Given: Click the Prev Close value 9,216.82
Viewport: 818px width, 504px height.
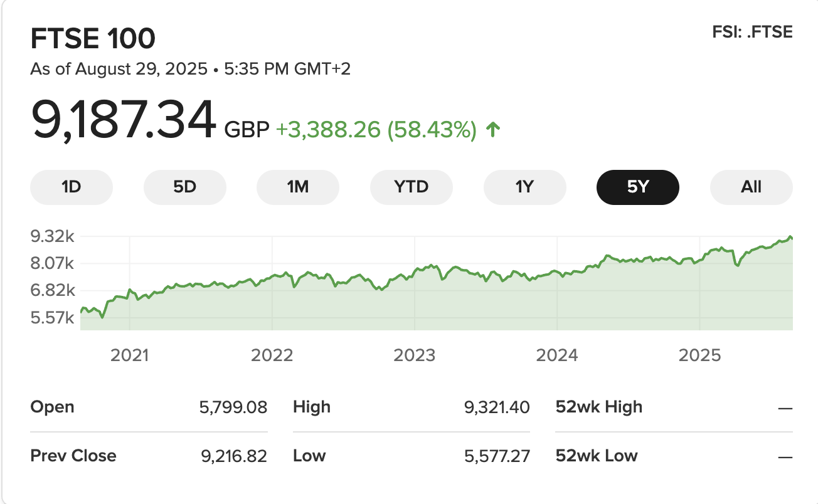Looking at the screenshot, I should pyautogui.click(x=234, y=456).
